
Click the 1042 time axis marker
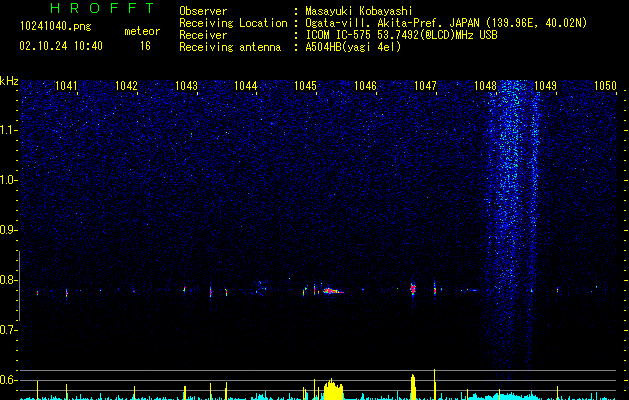click(x=126, y=86)
